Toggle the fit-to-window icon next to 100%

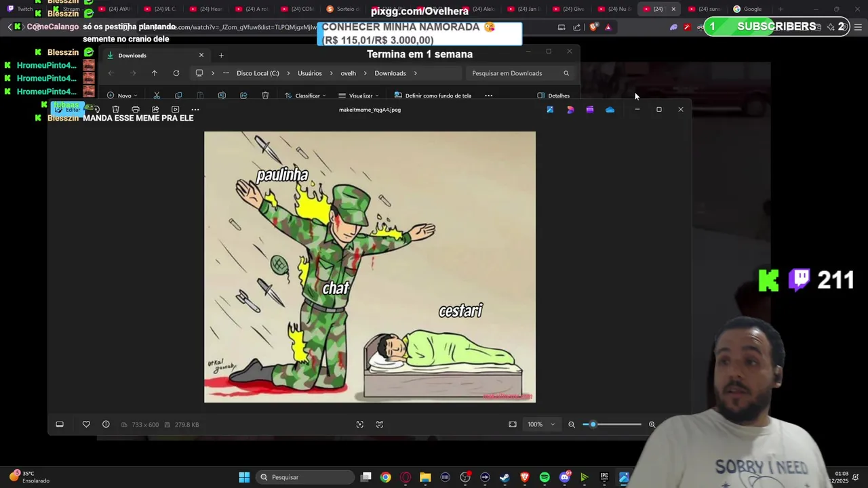513,424
